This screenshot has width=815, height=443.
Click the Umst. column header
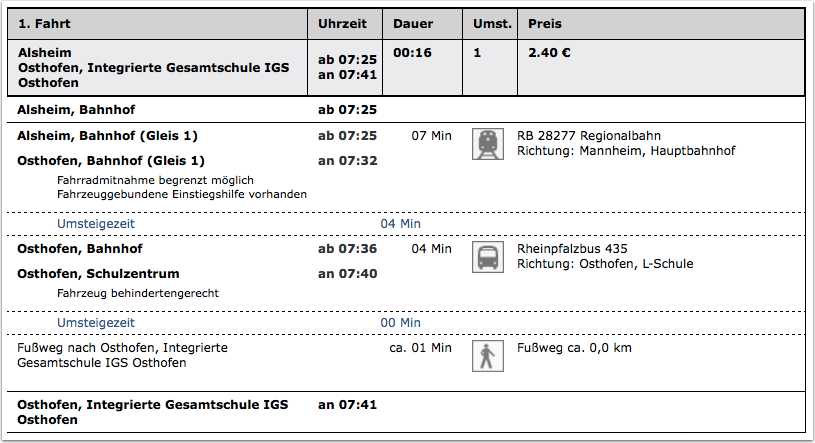[490, 24]
